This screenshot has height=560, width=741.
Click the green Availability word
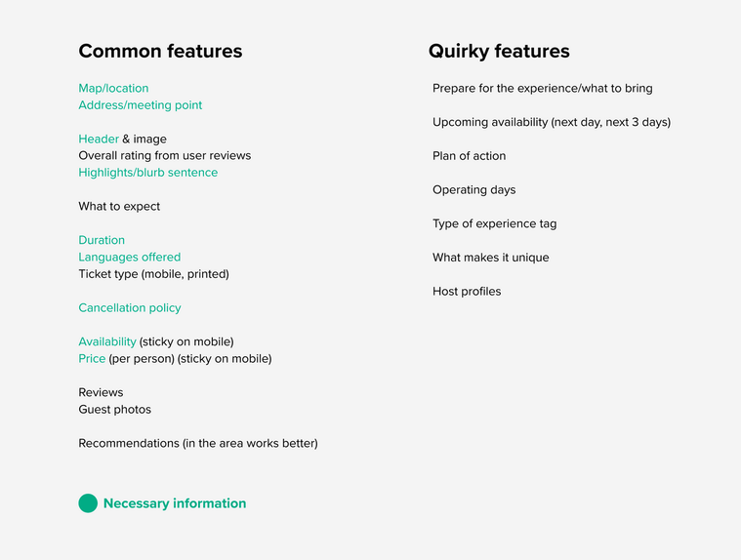pyautogui.click(x=107, y=341)
